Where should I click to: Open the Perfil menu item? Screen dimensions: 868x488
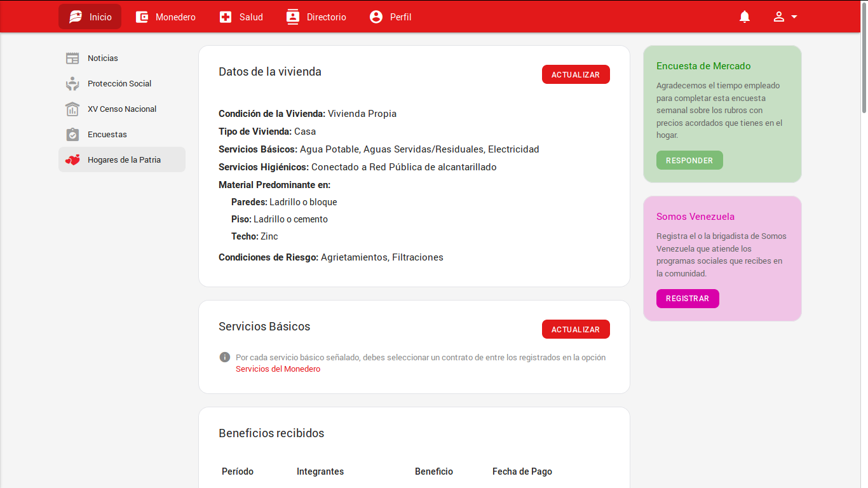pyautogui.click(x=391, y=17)
